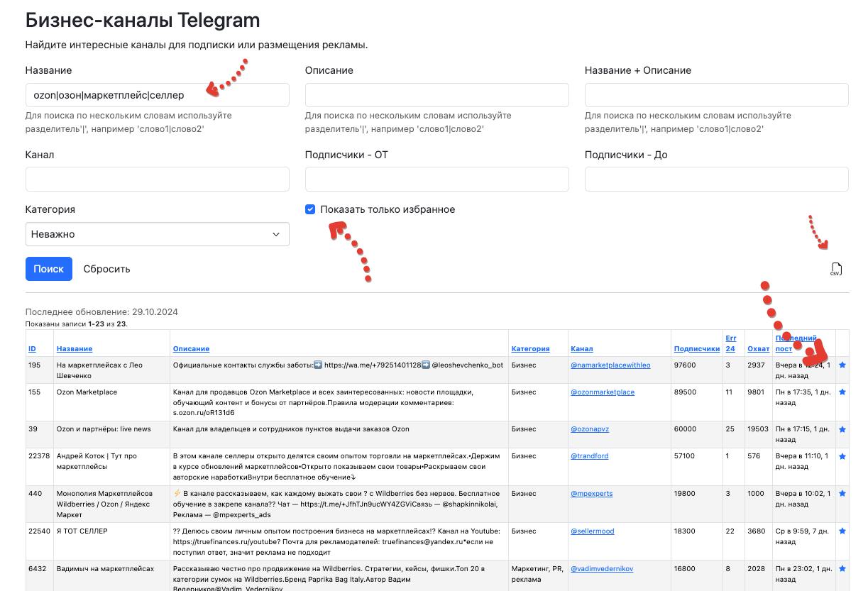
Task: Click the Сбросить button
Action: (x=109, y=268)
